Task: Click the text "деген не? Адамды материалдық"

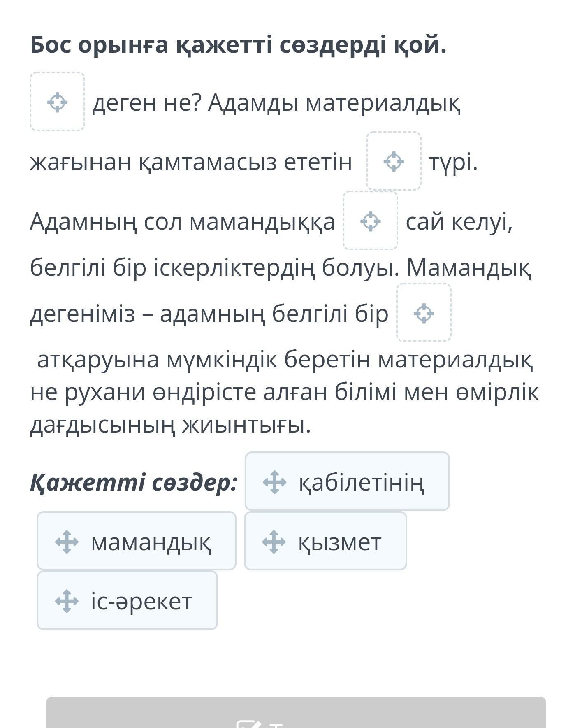Action: click(276, 103)
